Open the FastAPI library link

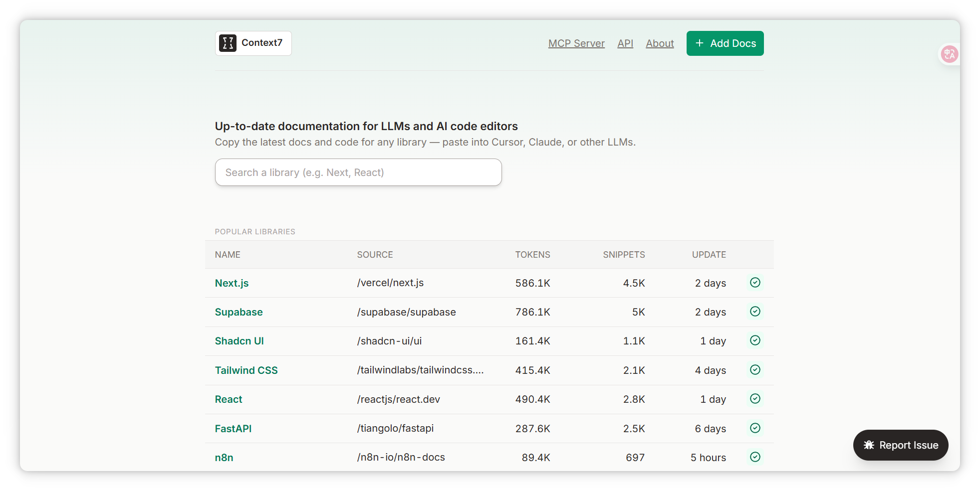[x=233, y=429]
